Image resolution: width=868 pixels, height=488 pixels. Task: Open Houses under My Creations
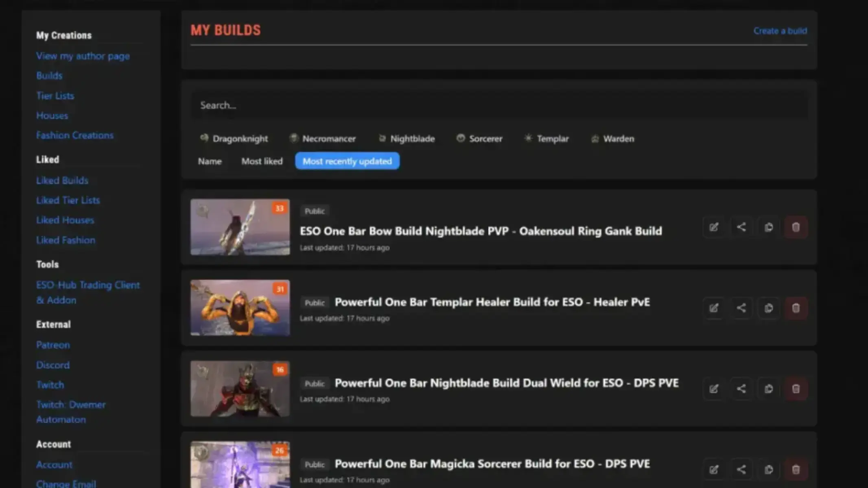52,115
